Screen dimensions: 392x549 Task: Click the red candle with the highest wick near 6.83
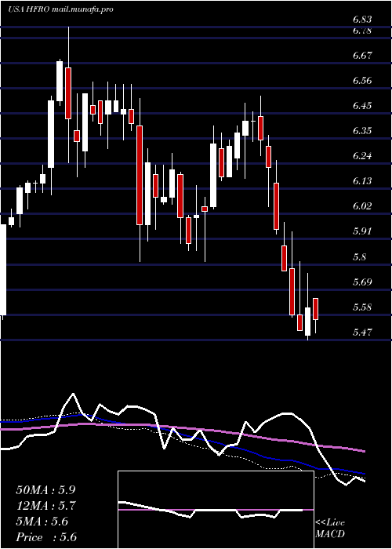click(x=68, y=93)
